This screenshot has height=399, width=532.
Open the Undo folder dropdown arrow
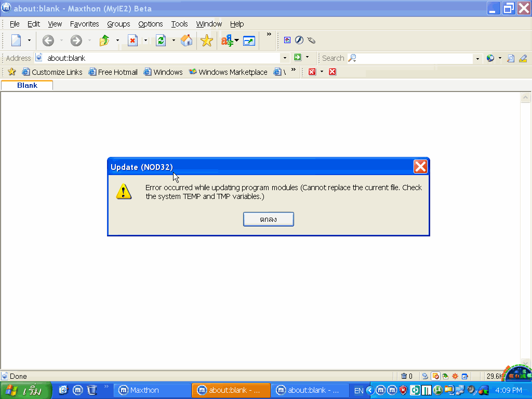click(x=117, y=41)
